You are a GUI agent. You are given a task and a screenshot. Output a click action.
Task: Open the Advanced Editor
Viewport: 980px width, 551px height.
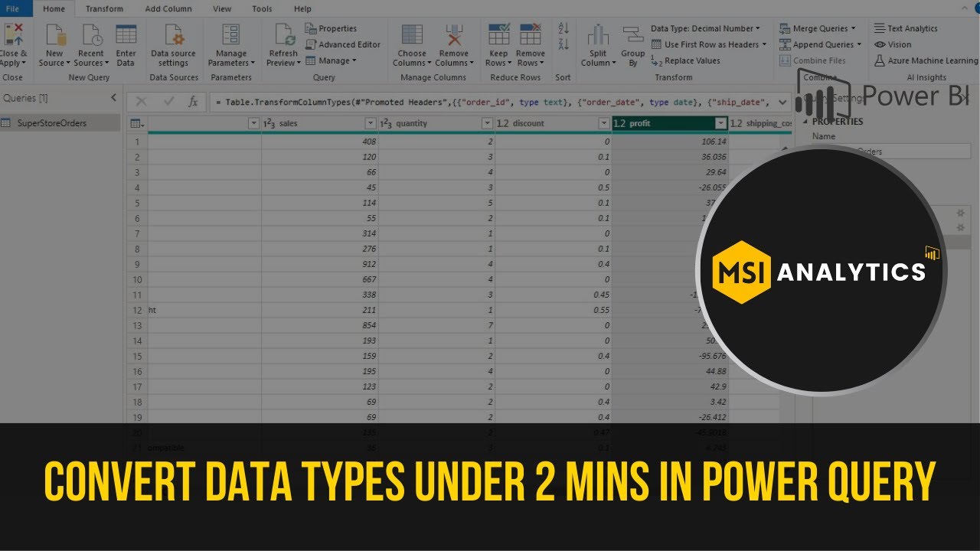tap(343, 44)
